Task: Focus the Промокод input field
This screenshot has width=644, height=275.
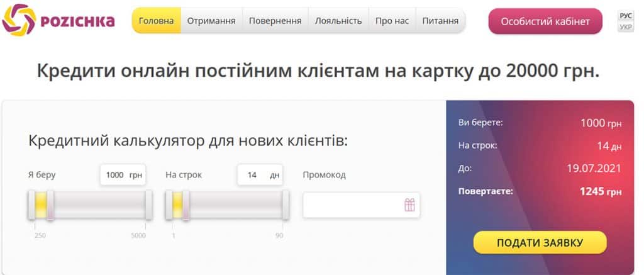Action: [x=352, y=205]
